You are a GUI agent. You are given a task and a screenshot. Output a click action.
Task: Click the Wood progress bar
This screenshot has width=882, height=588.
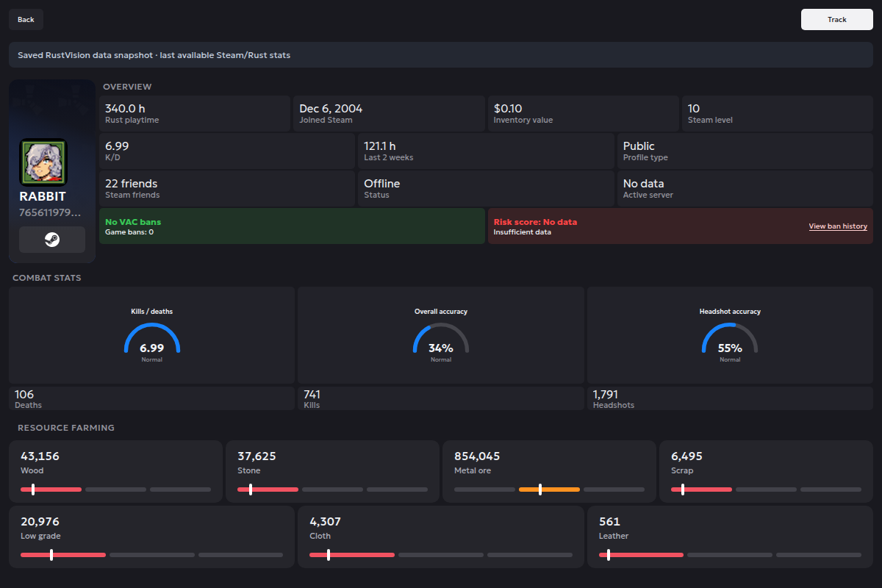click(x=115, y=490)
